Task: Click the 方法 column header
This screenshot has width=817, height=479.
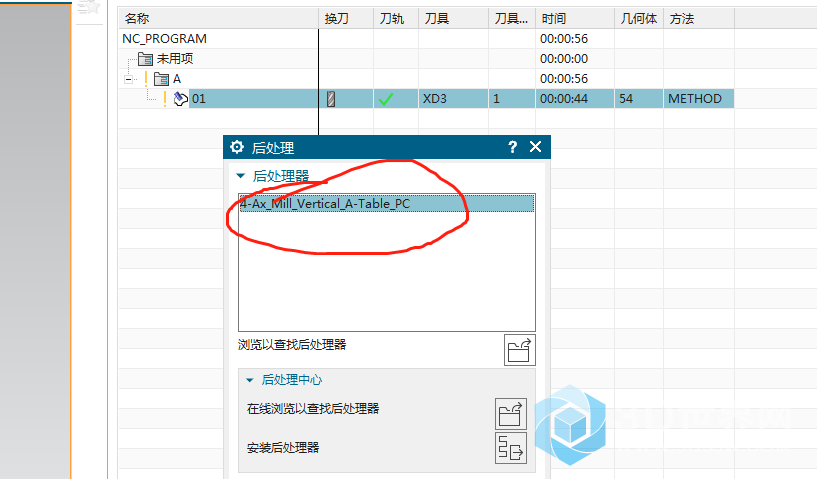Action: [699, 19]
